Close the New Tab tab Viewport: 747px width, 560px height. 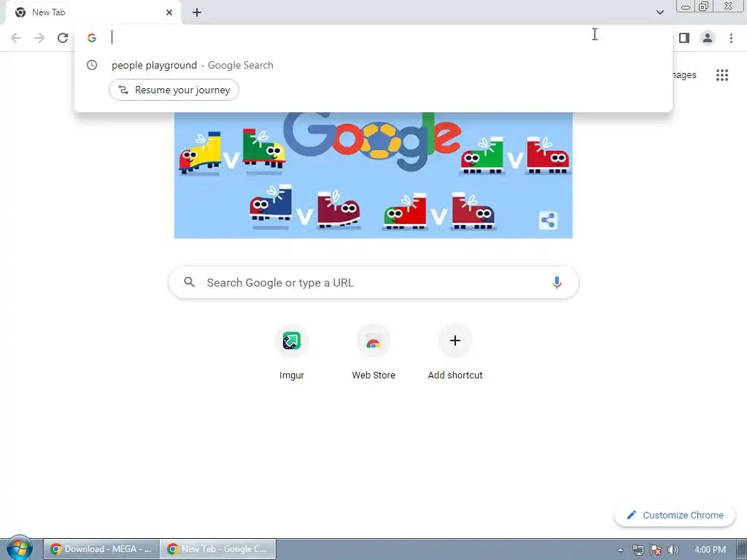click(x=169, y=12)
